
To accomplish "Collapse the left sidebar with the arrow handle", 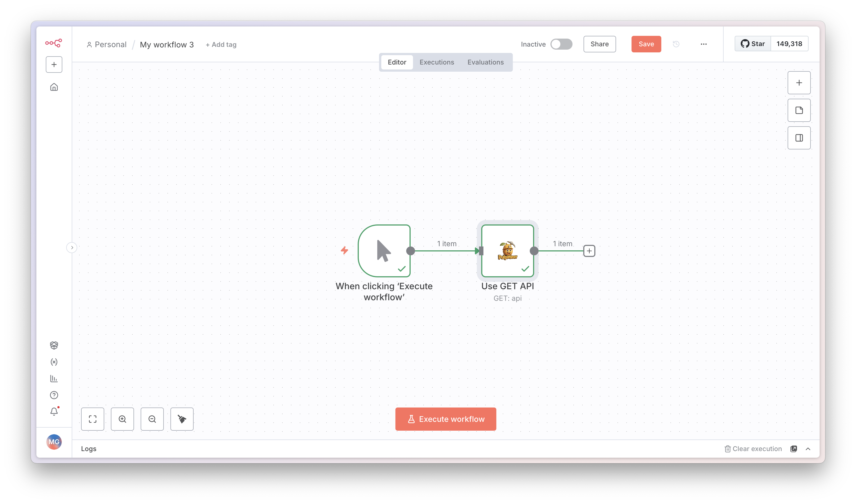I will (72, 247).
